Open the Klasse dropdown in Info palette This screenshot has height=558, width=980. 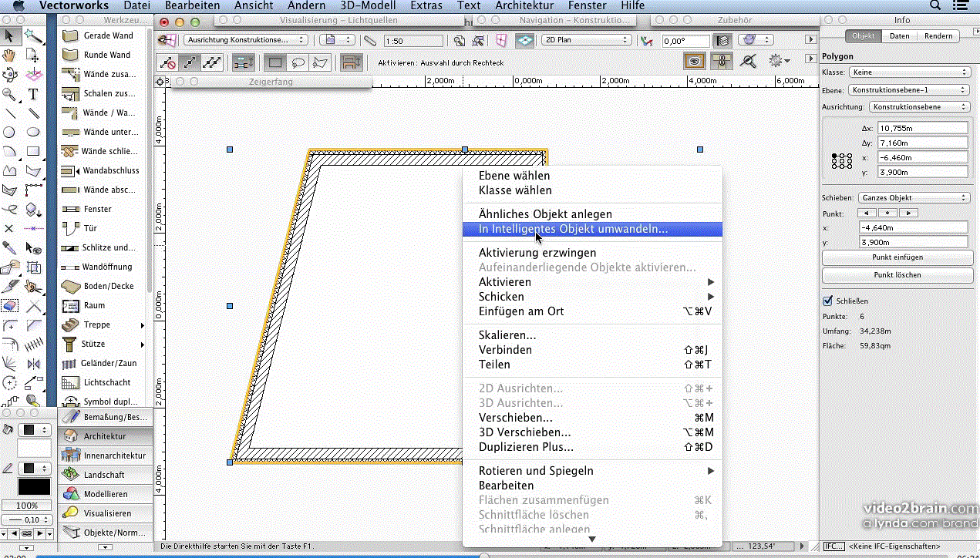point(909,72)
